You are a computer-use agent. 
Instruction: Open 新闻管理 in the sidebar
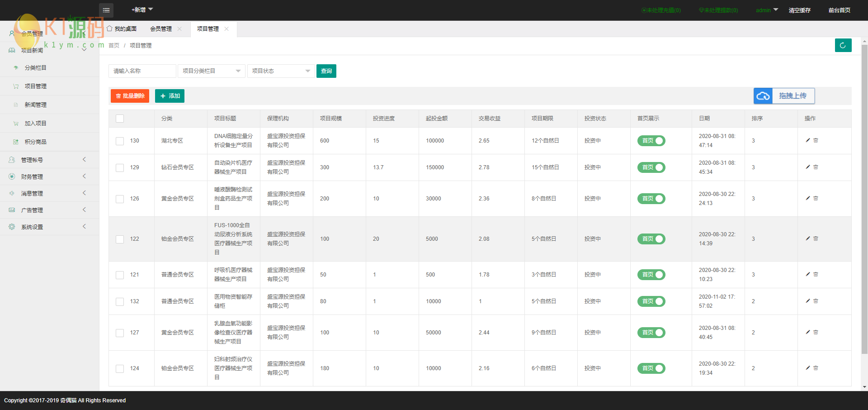[36, 105]
